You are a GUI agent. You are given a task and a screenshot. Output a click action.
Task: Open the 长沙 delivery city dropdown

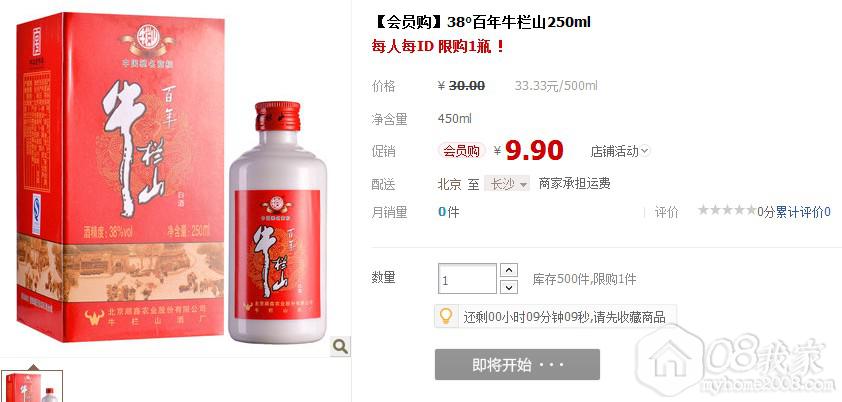pyautogui.click(x=507, y=184)
